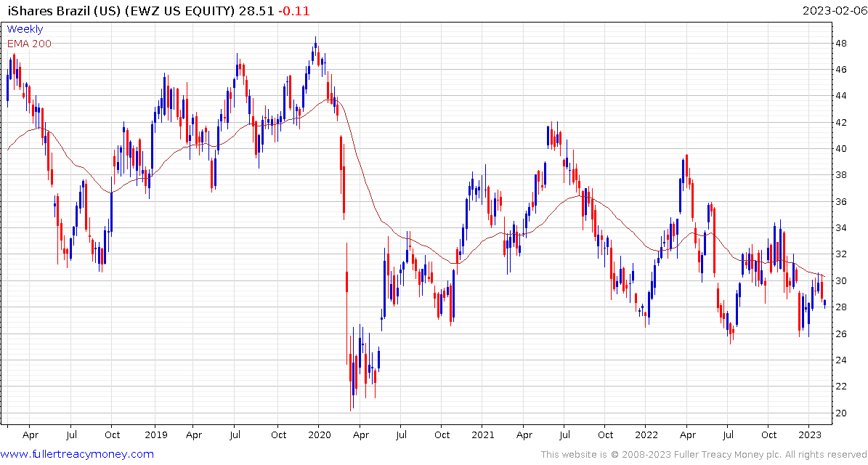Select the 2019 label on time axis
The height and width of the screenshot is (465, 868).
[155, 435]
